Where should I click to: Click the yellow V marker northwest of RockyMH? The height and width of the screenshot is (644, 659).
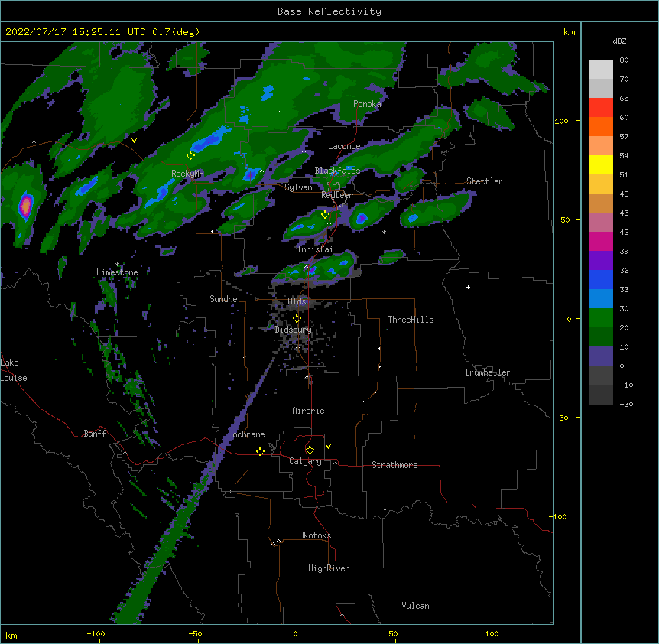pyautogui.click(x=134, y=141)
